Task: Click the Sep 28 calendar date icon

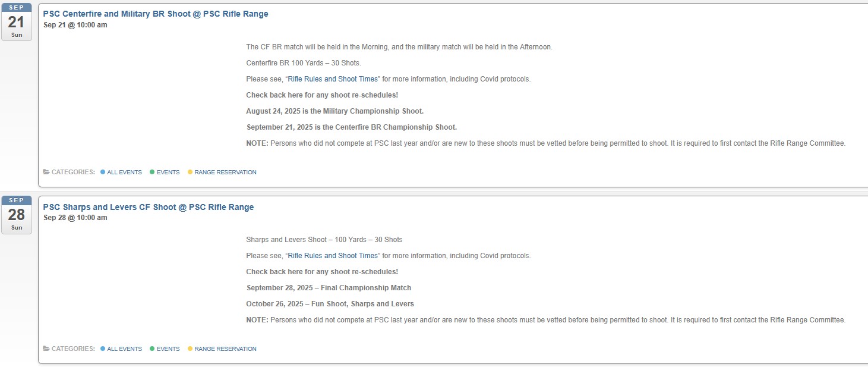Action: [x=17, y=215]
